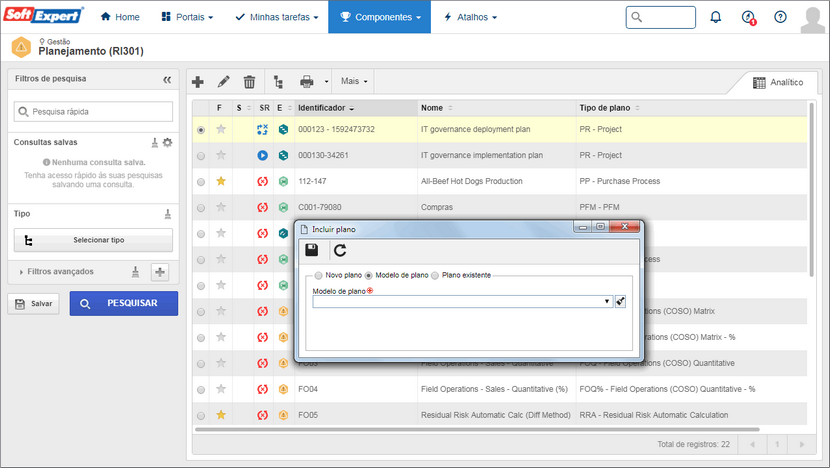Screen dimensions: 830x468
Task: Click the SR status icon of 000123 row
Action: coord(263,129)
